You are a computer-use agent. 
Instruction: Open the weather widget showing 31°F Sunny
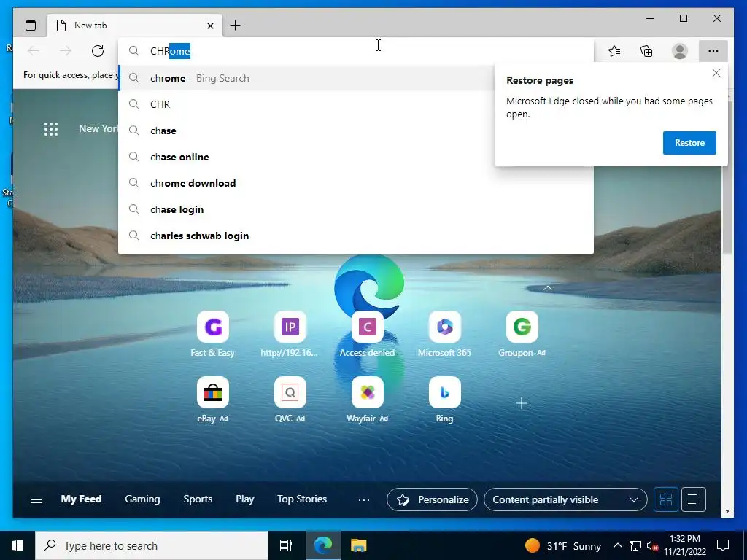pos(562,545)
